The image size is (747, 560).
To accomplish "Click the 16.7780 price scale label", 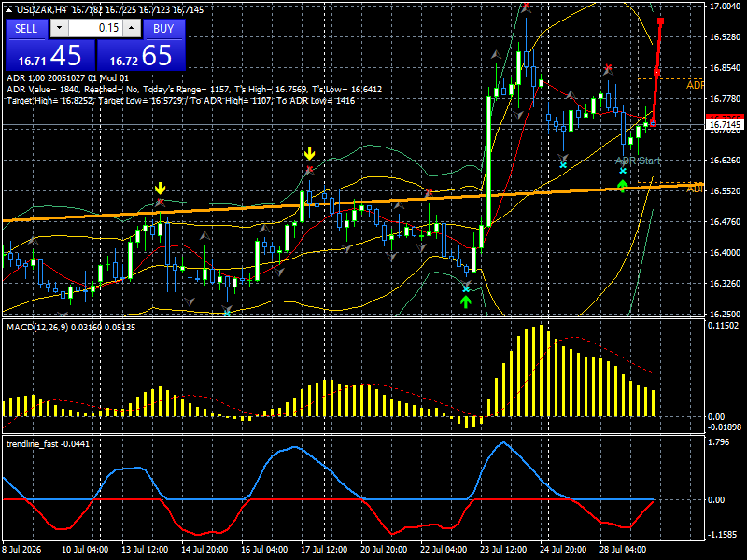I will tap(726, 99).
